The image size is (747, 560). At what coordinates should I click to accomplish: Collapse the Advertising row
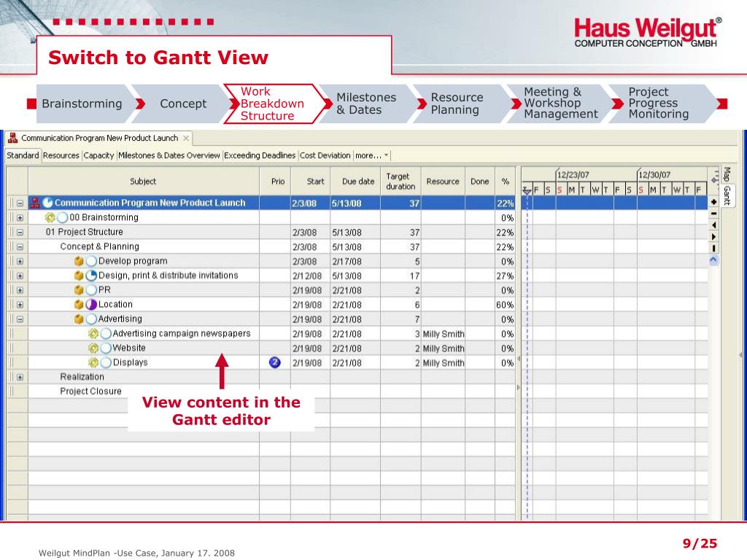[20, 319]
